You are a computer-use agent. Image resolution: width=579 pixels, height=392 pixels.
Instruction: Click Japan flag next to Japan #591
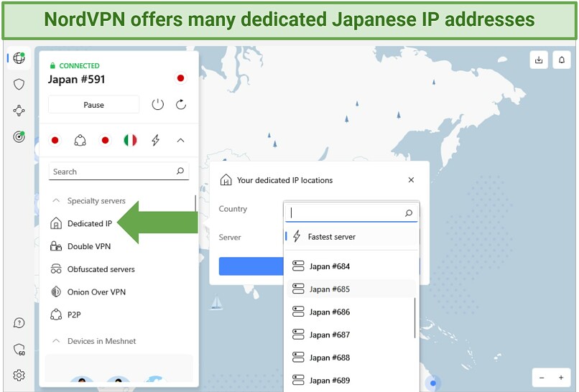pos(180,78)
